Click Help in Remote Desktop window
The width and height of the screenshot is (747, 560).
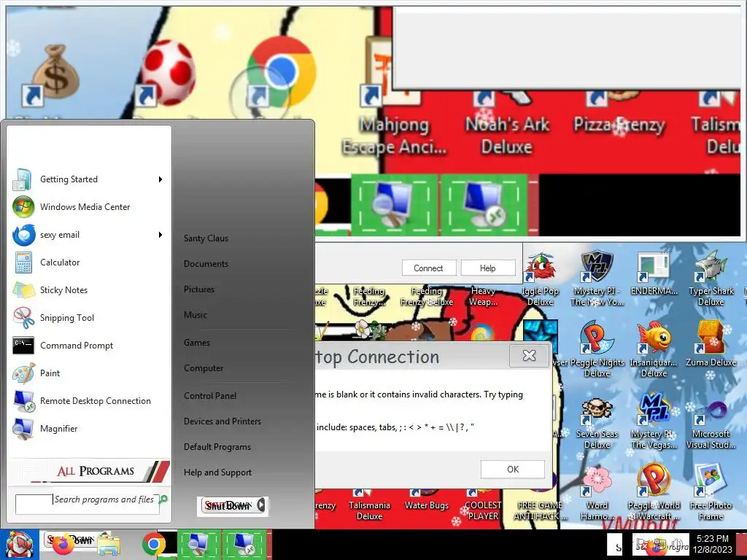point(488,268)
